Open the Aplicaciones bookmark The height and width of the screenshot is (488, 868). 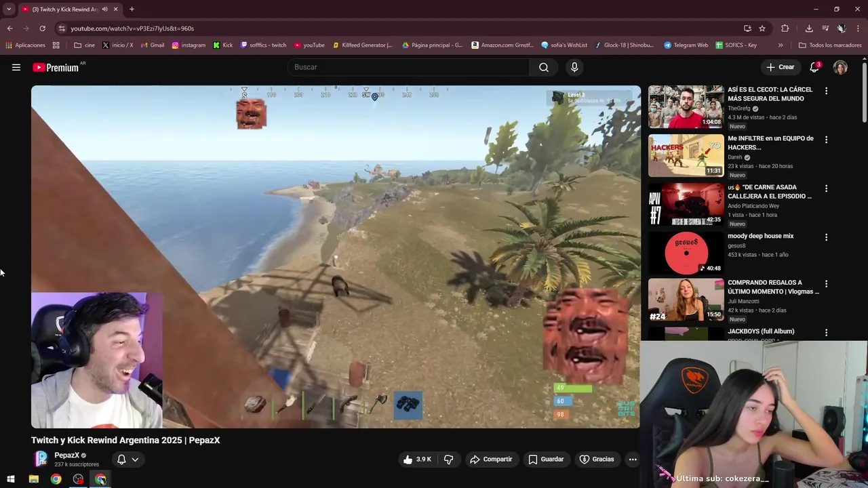(25, 45)
